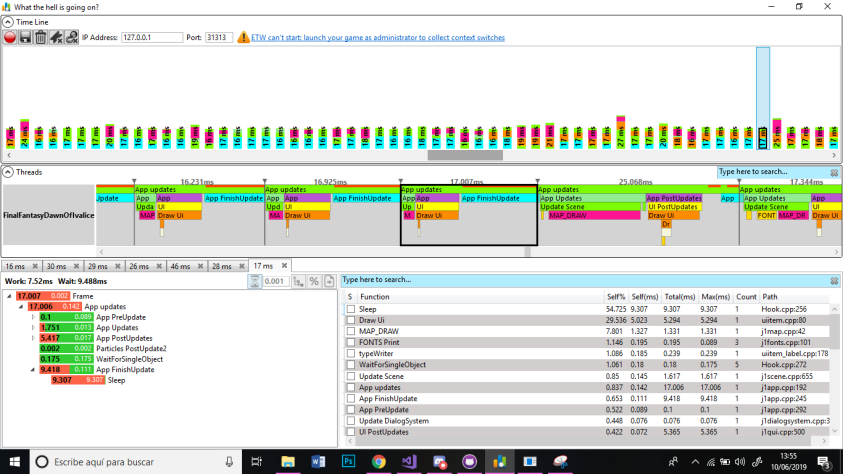
Task: Click the timeline horizontal scrollbar thumb
Action: [x=465, y=155]
